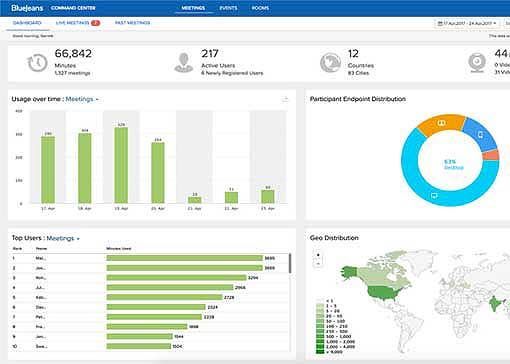Click the 20 Apr bar in usage chart
The height and width of the screenshot is (364, 510).
158,173
